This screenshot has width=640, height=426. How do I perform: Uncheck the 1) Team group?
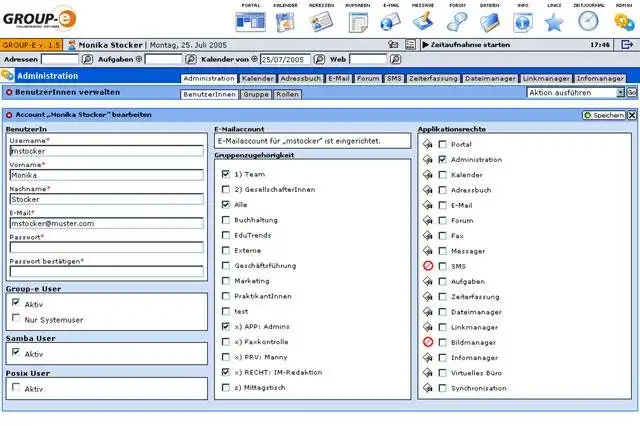click(226, 174)
